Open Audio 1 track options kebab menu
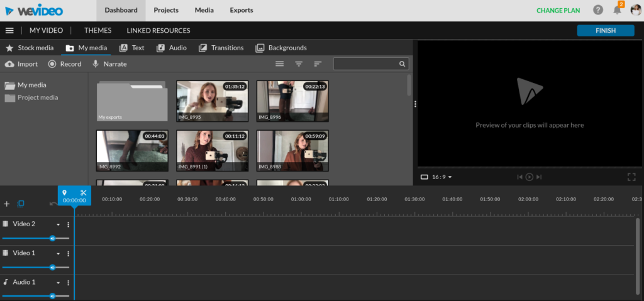The width and height of the screenshot is (644, 301). tap(68, 283)
